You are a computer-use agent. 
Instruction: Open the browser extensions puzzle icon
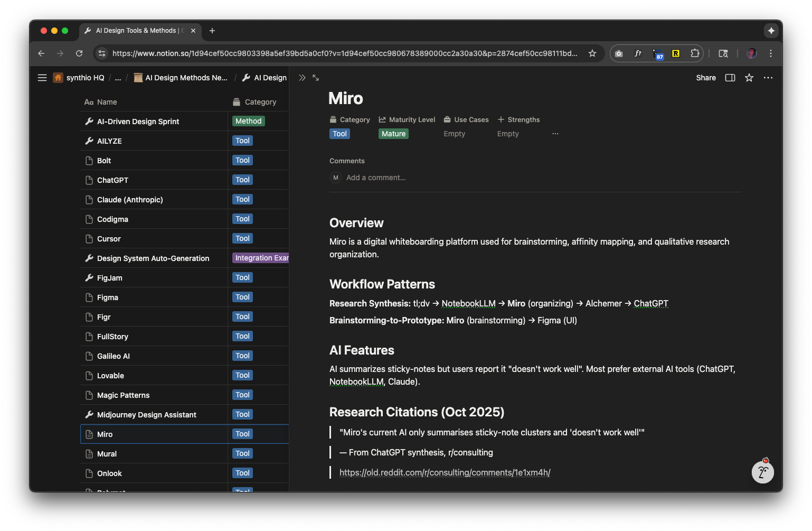pos(695,53)
